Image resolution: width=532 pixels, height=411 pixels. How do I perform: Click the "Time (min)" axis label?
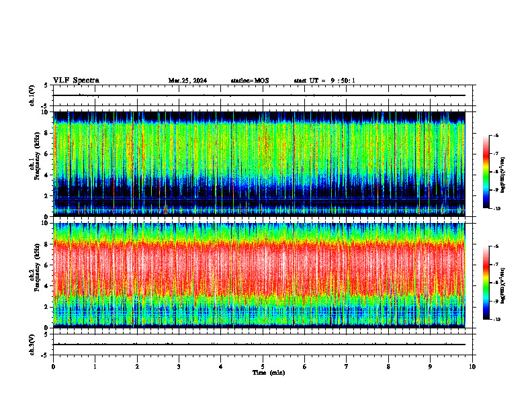pyautogui.click(x=269, y=373)
